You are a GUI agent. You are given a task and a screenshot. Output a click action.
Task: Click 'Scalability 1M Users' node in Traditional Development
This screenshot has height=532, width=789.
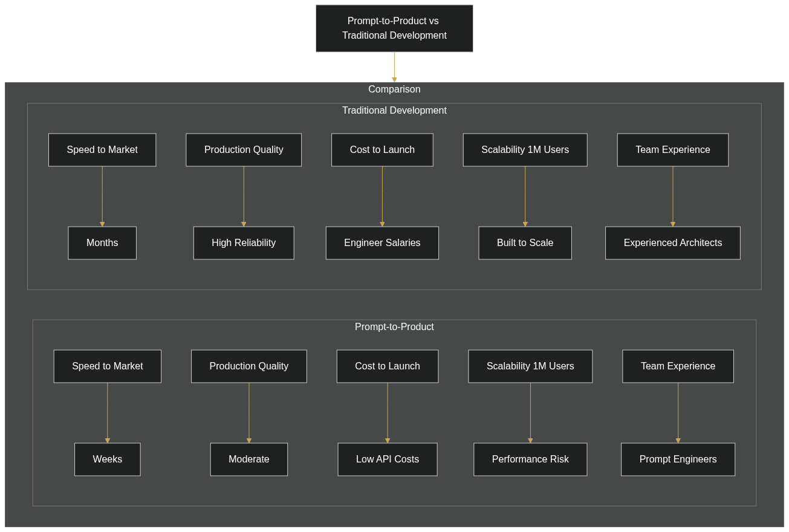(x=525, y=150)
